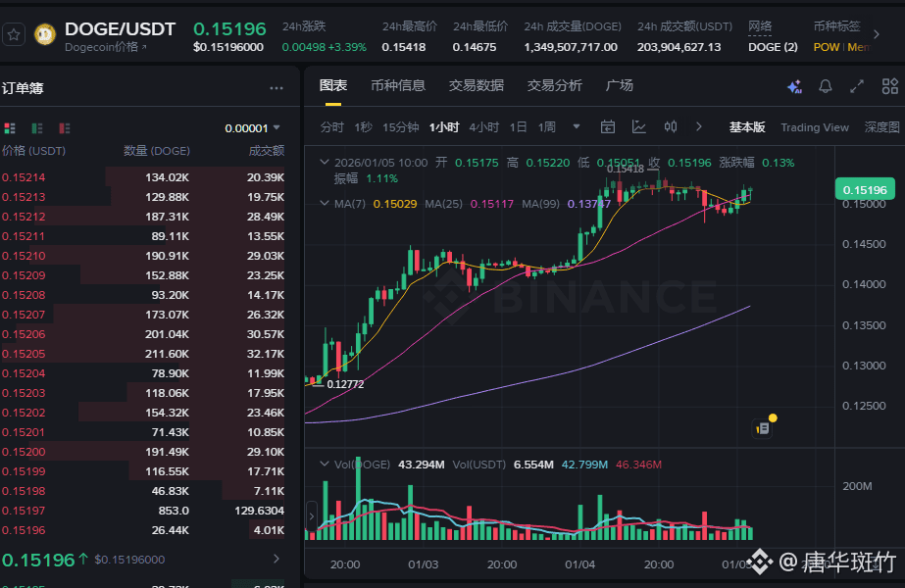The image size is (905, 588).
Task: Switch chart to 深度图
Action: [881, 127]
